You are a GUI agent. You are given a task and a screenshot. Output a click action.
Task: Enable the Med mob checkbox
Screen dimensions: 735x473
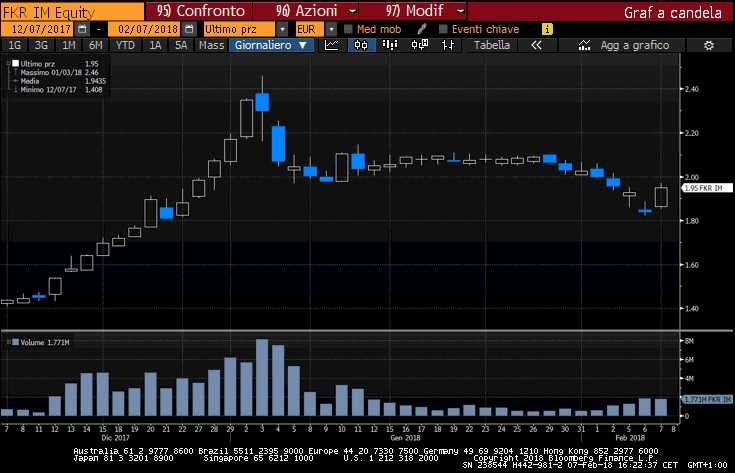tap(349, 29)
